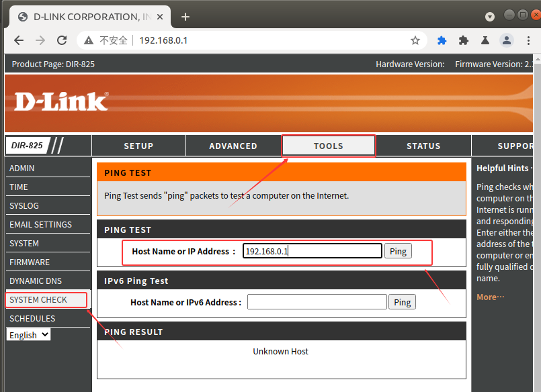Reload the router page

coord(62,41)
